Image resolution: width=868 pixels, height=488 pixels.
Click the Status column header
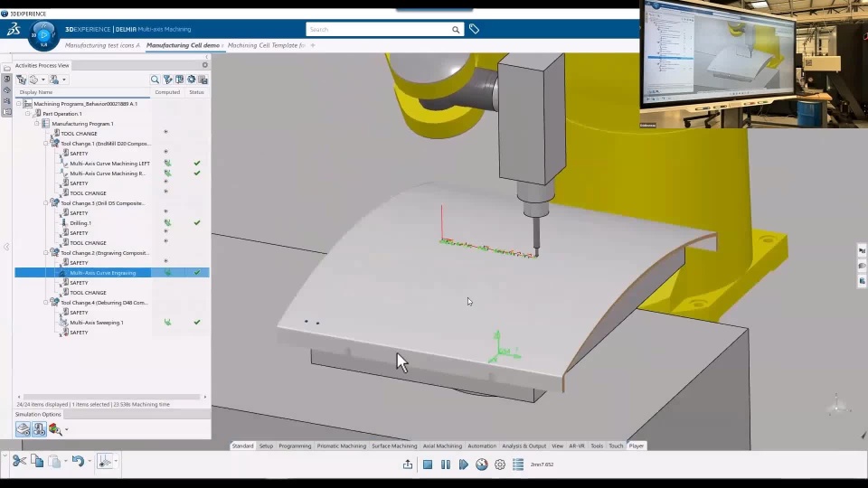click(x=196, y=92)
